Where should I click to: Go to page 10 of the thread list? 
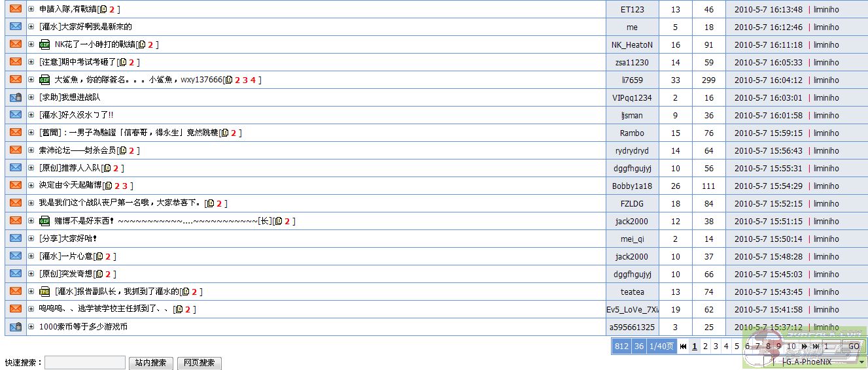pyautogui.click(x=791, y=346)
